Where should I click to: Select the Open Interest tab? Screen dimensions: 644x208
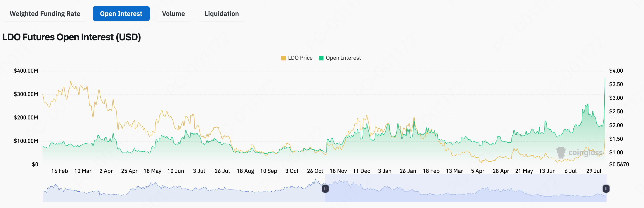[x=121, y=14]
